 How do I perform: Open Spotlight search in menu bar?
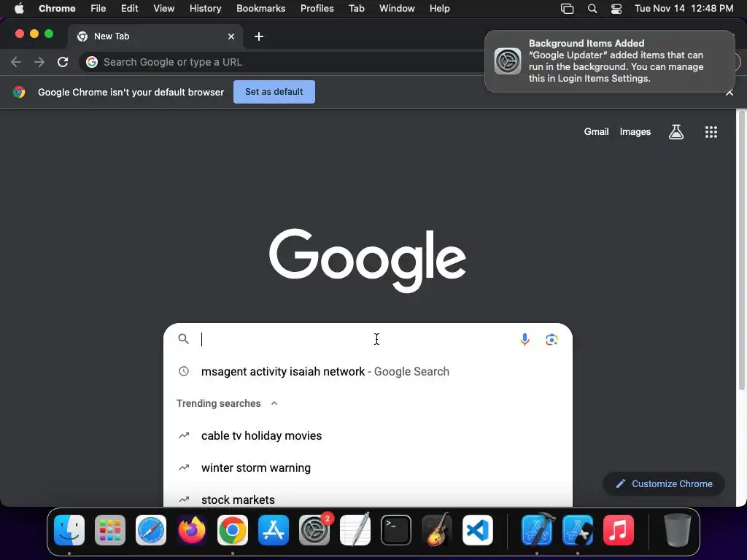[x=592, y=9]
